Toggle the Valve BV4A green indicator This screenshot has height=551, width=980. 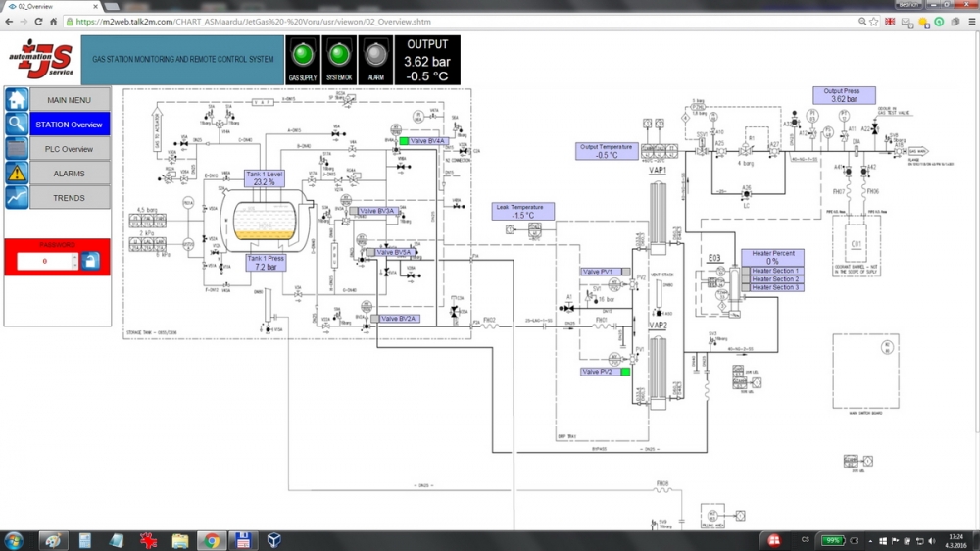pos(403,142)
